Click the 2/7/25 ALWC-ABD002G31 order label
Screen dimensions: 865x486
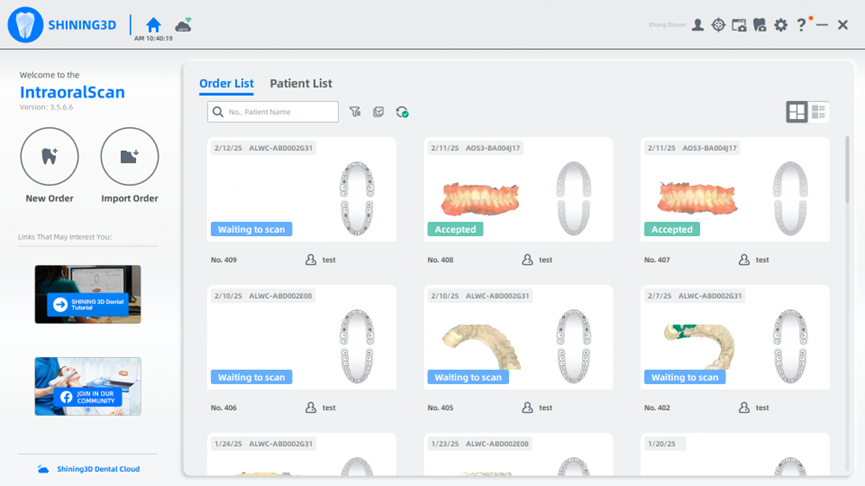695,296
